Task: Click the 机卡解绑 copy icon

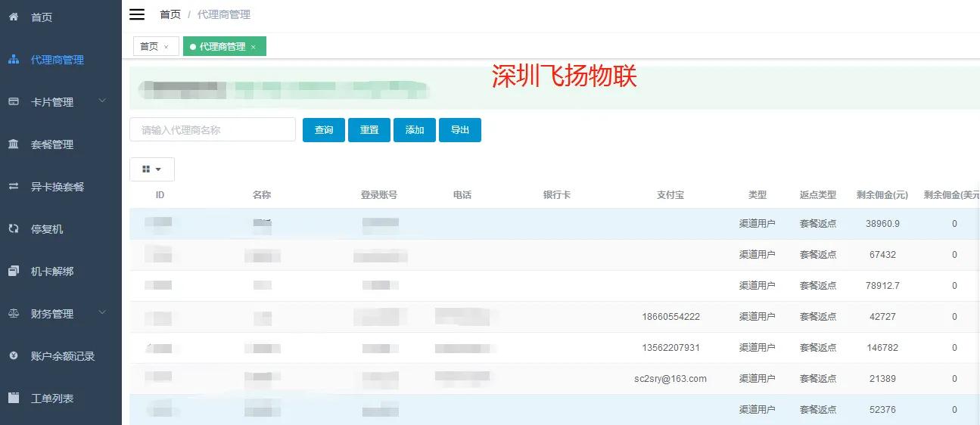Action: tap(13, 271)
